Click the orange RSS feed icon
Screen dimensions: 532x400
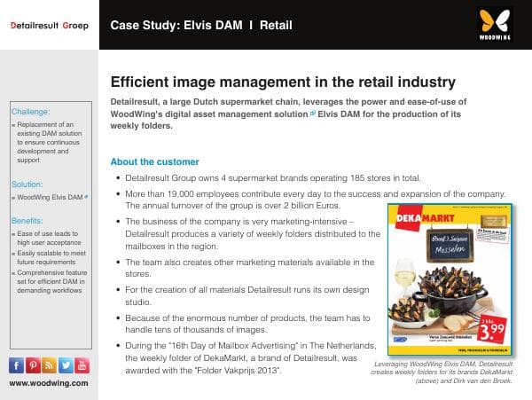point(49,365)
